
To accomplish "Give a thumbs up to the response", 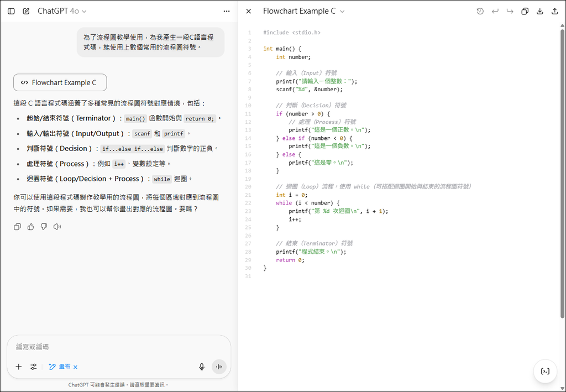I will coord(31,227).
